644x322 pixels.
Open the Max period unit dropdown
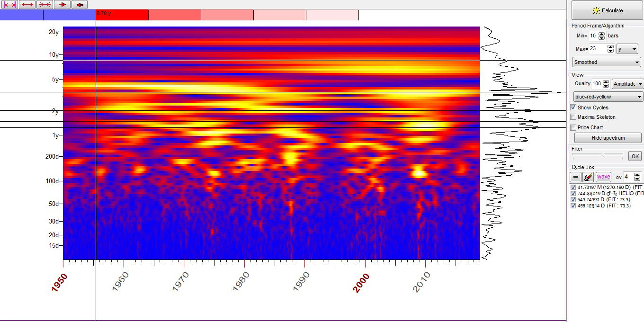[627, 49]
